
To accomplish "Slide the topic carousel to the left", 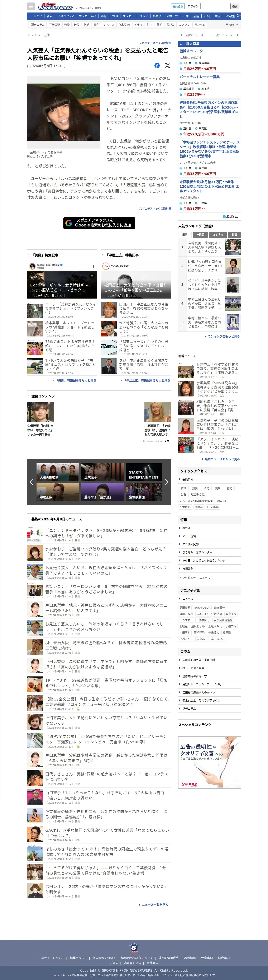I will (32, 482).
